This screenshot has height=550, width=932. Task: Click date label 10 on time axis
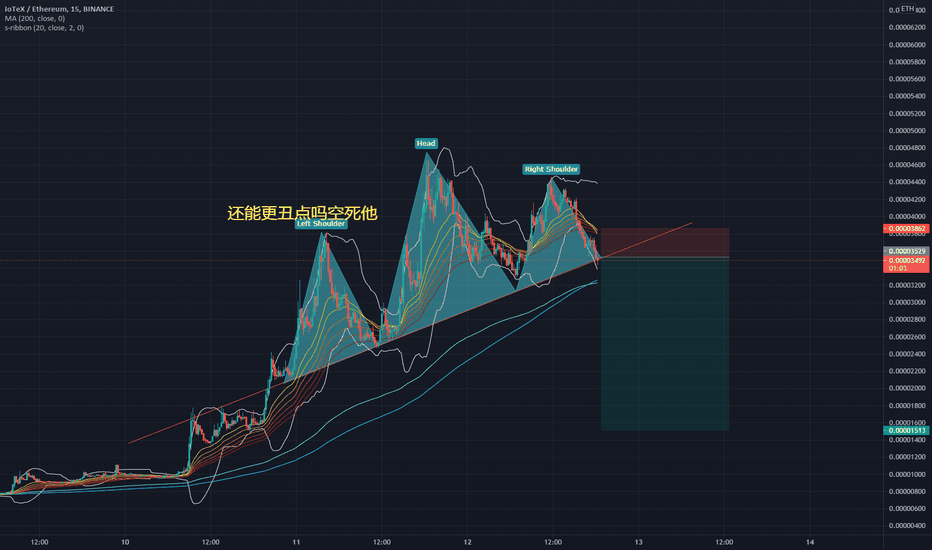(125, 542)
